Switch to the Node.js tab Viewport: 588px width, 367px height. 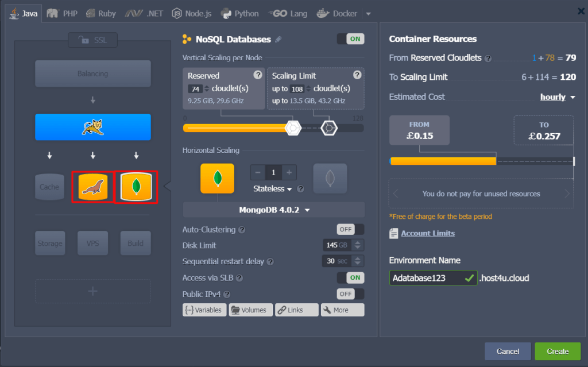(192, 14)
